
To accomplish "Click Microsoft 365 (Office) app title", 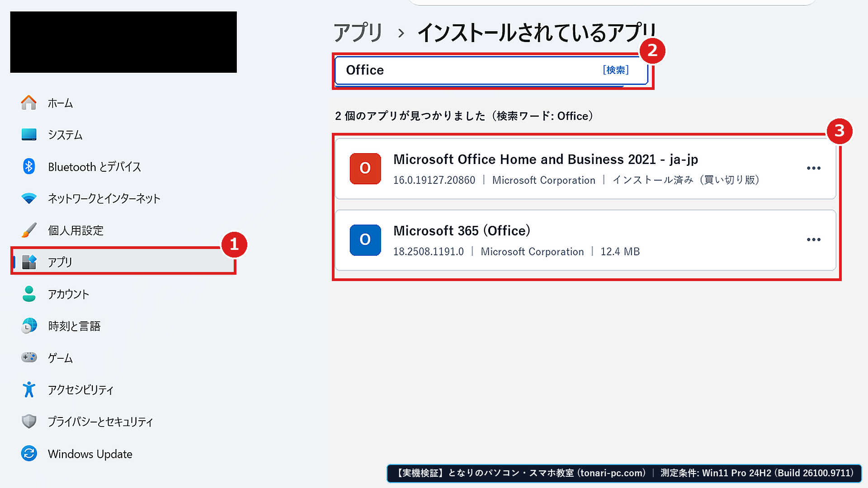I will [462, 230].
